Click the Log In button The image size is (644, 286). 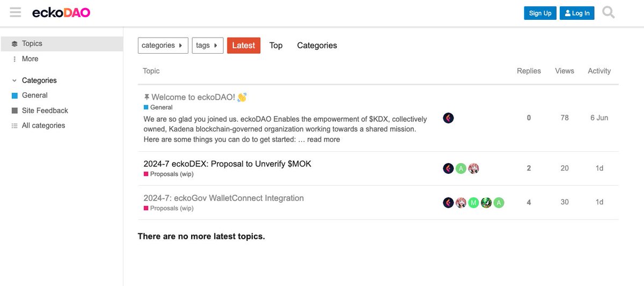pos(577,13)
